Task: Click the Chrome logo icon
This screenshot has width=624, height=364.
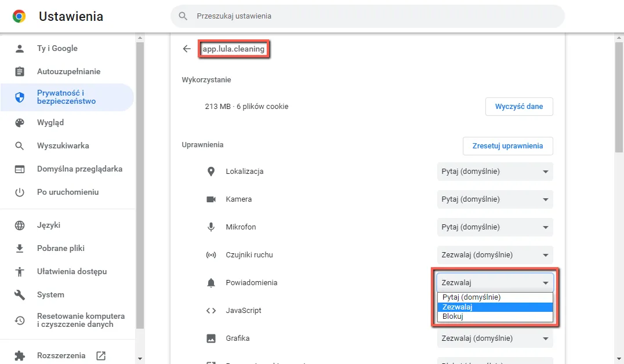Action: 19,16
